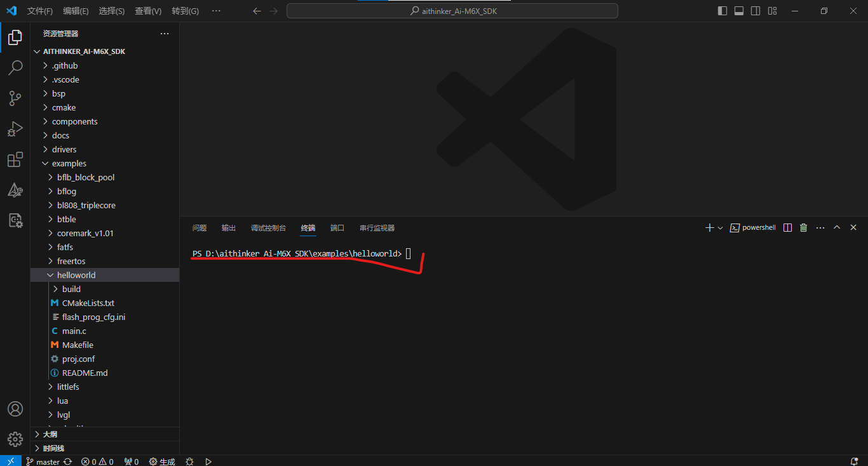The width and height of the screenshot is (868, 466).
Task: Synchronize changes icon in status bar
Action: click(x=67, y=462)
